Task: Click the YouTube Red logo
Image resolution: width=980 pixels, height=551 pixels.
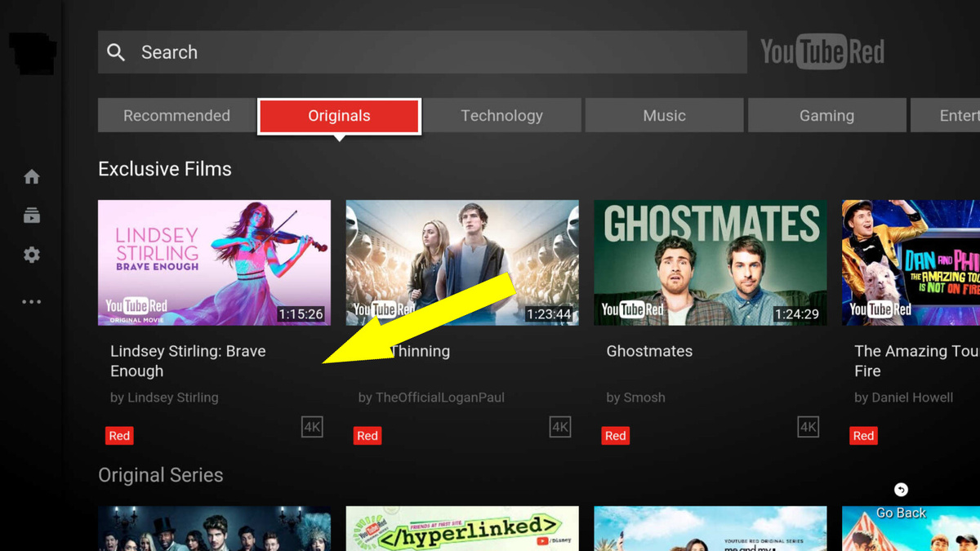Action: (822, 53)
